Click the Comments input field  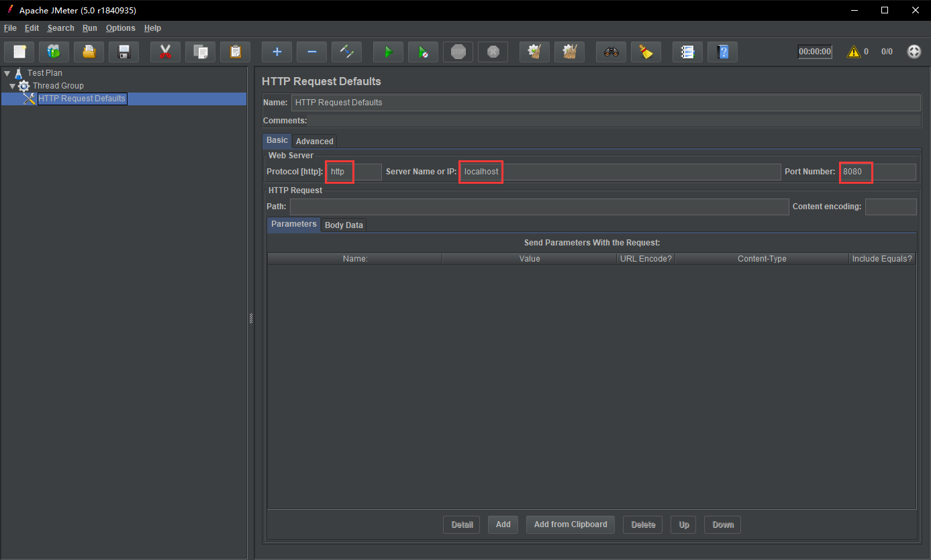615,121
